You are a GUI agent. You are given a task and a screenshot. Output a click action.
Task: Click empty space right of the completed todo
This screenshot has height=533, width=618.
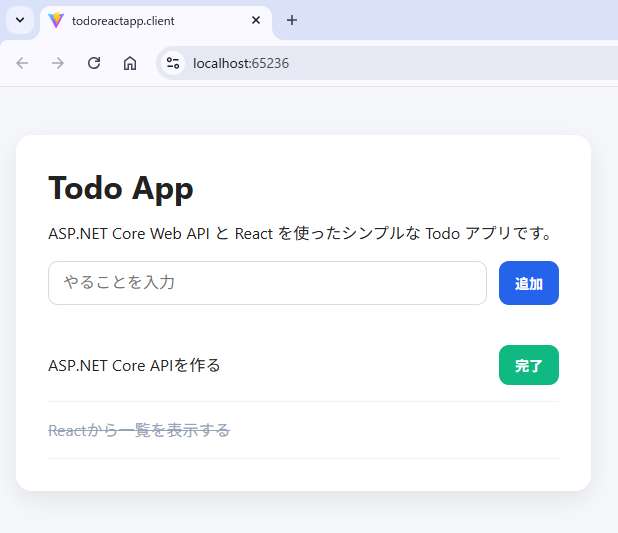tap(420, 430)
